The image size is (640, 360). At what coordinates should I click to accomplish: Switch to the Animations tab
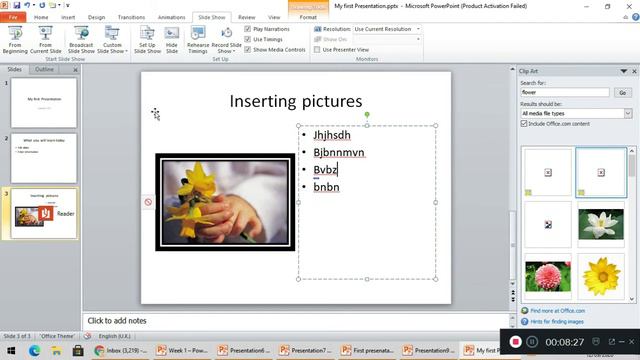tap(171, 17)
